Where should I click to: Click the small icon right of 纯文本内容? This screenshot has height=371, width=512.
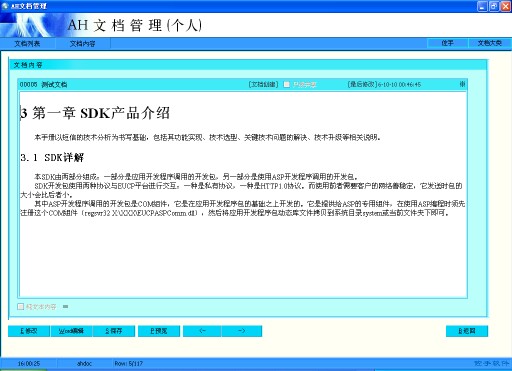pyautogui.click(x=65, y=306)
